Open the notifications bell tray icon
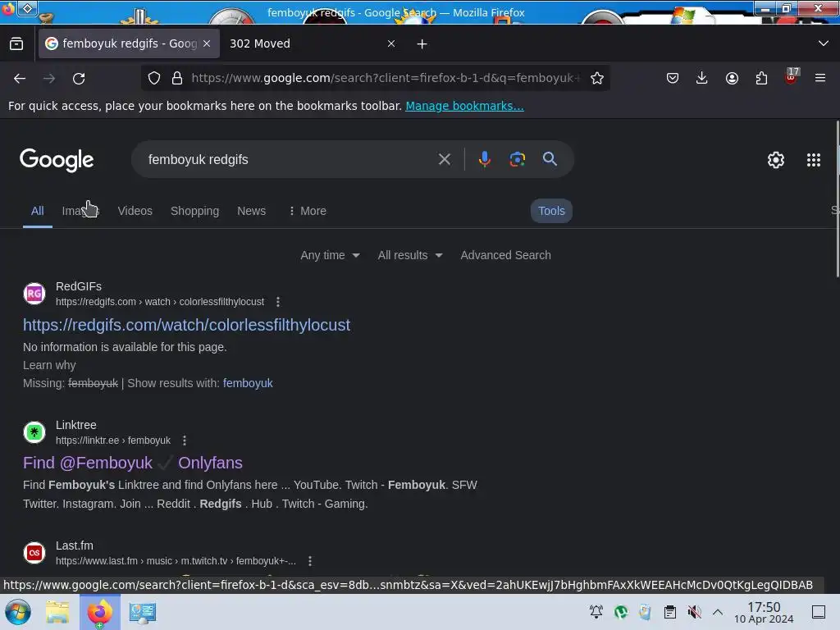Image resolution: width=840 pixels, height=630 pixels. pos(596,612)
